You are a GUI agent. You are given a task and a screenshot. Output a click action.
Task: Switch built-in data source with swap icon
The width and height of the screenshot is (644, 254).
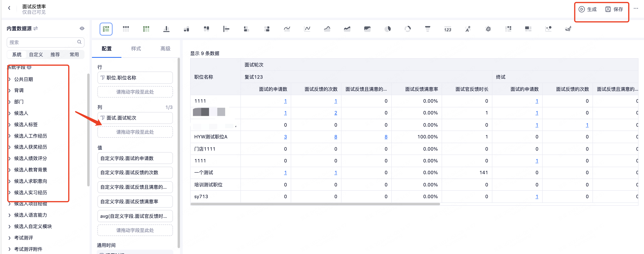(x=36, y=29)
